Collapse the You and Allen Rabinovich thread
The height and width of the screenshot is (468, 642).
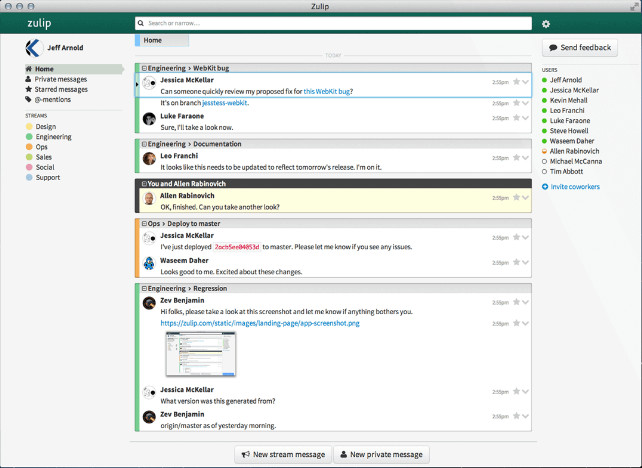(144, 184)
